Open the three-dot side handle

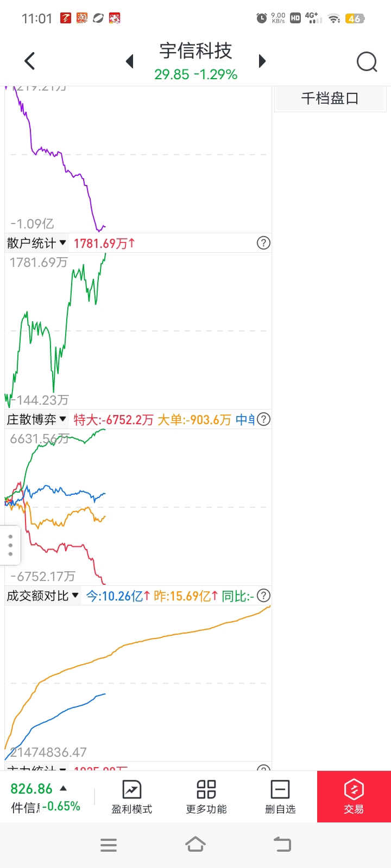tap(10, 545)
